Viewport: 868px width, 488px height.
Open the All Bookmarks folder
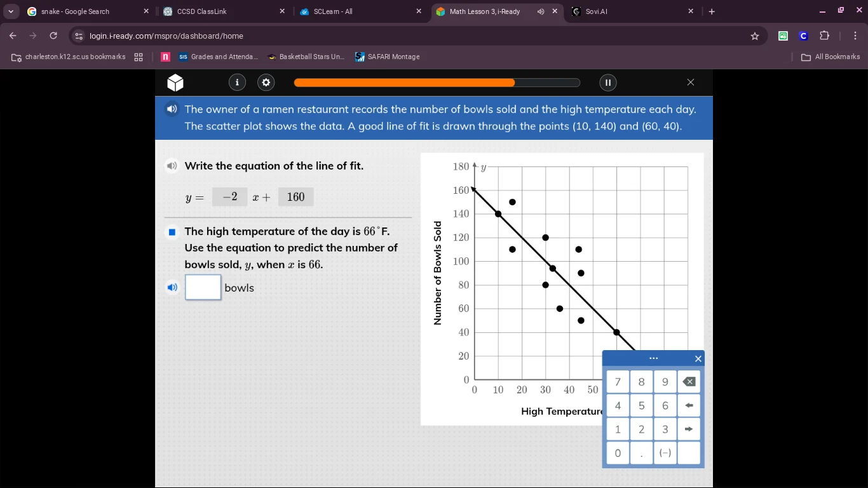[831, 57]
